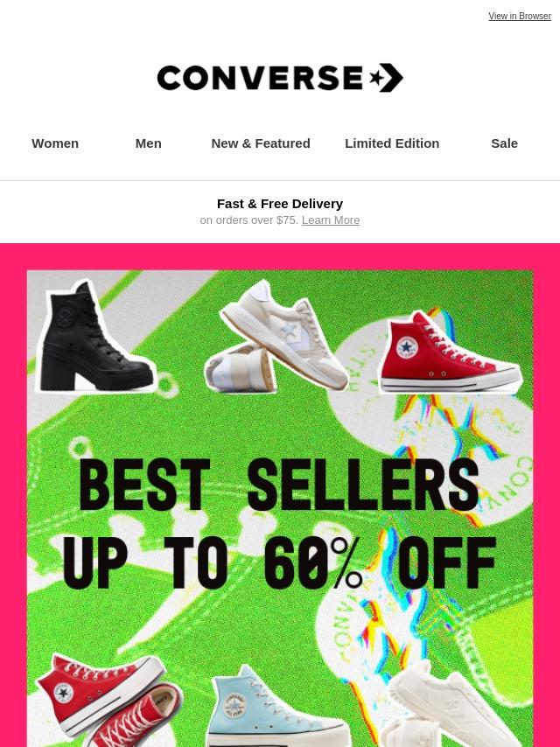Select the beige retro runner sneaker pair
560x747 pixels.
click(276, 337)
